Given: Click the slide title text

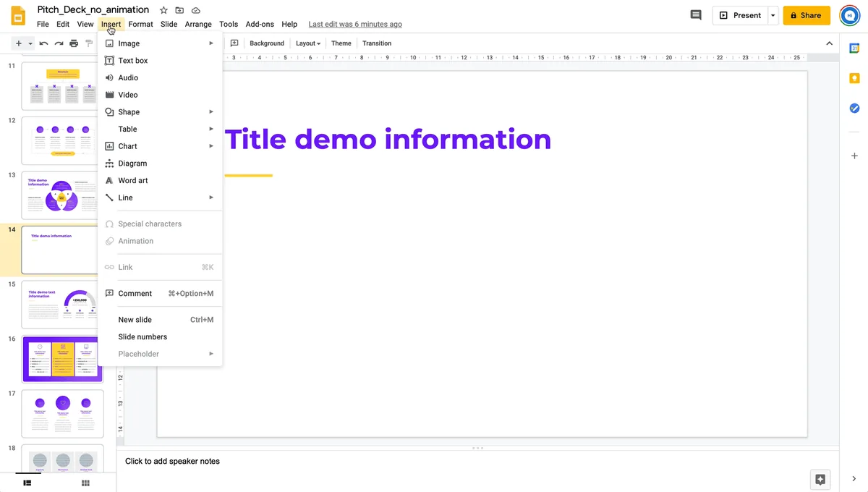Looking at the screenshot, I should pyautogui.click(x=388, y=139).
